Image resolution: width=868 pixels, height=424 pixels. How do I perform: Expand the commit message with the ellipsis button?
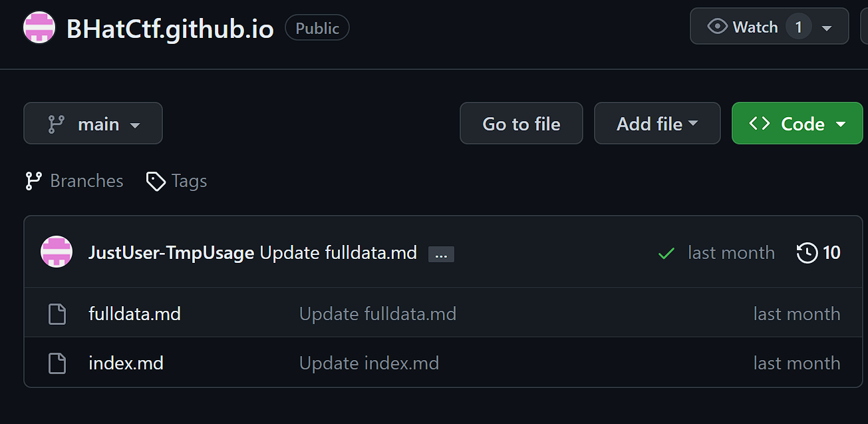click(441, 254)
